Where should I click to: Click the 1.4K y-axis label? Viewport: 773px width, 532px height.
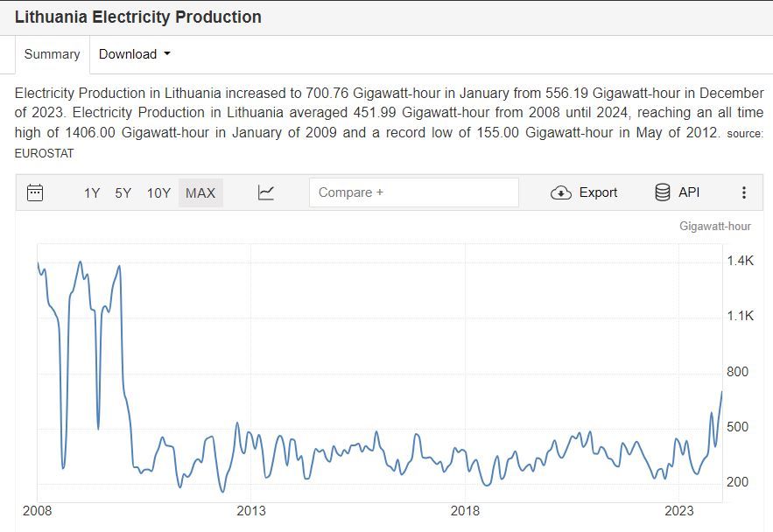[740, 261]
